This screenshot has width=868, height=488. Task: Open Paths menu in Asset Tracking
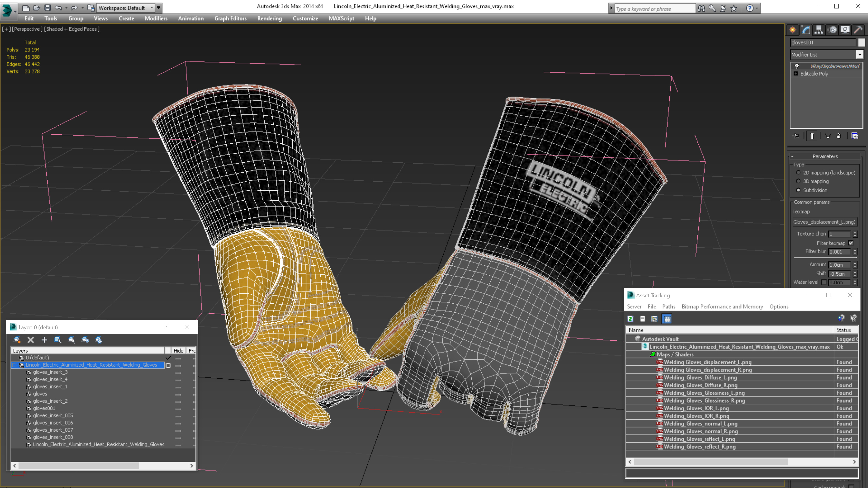pos(668,306)
